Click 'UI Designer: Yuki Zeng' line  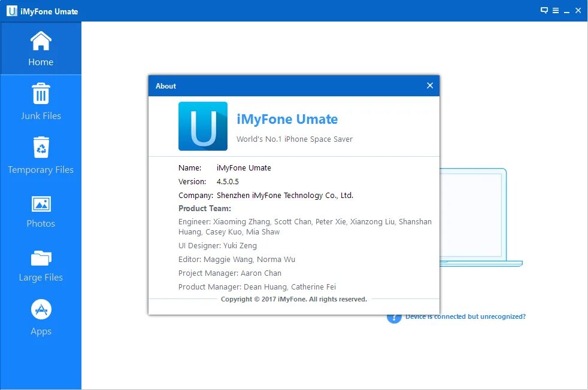[217, 246]
